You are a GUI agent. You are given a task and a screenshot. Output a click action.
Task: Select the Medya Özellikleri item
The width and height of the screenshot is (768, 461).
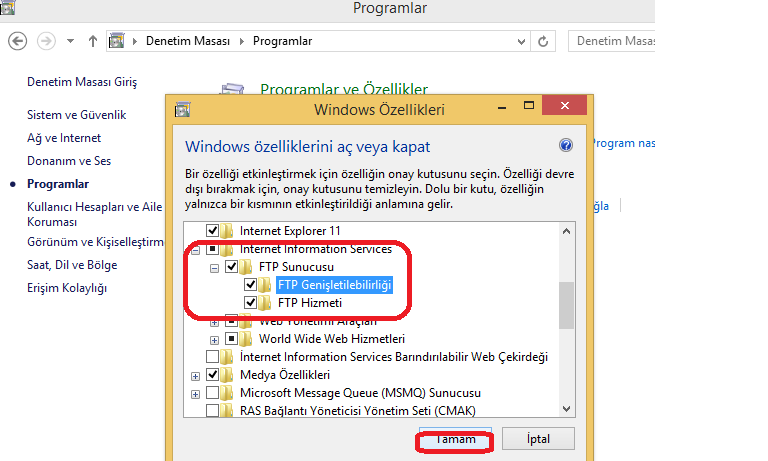[285, 375]
